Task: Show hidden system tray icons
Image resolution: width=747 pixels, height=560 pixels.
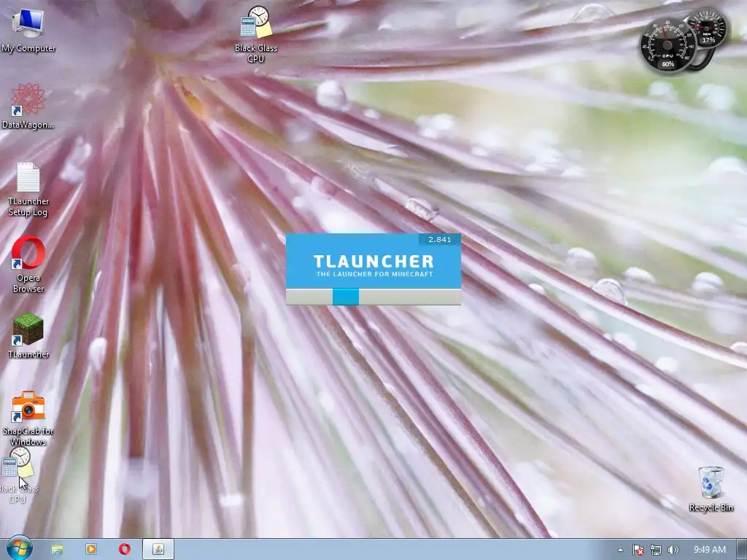Action: point(620,550)
